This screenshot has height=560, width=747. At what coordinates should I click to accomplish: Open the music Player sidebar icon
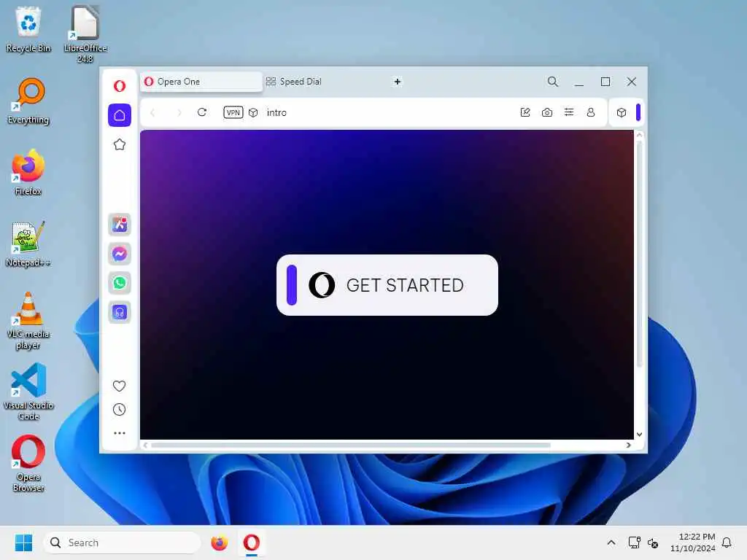120,312
